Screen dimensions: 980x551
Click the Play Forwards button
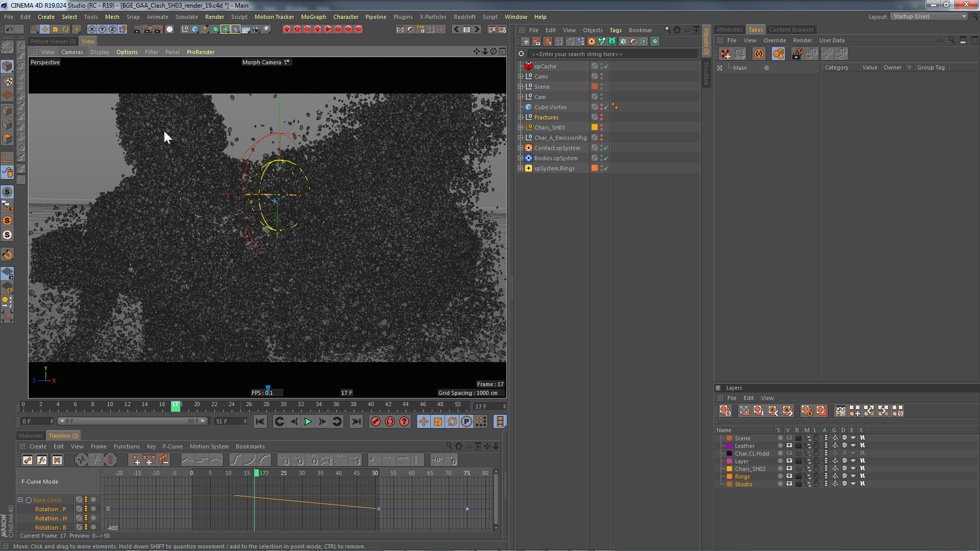pyautogui.click(x=308, y=421)
